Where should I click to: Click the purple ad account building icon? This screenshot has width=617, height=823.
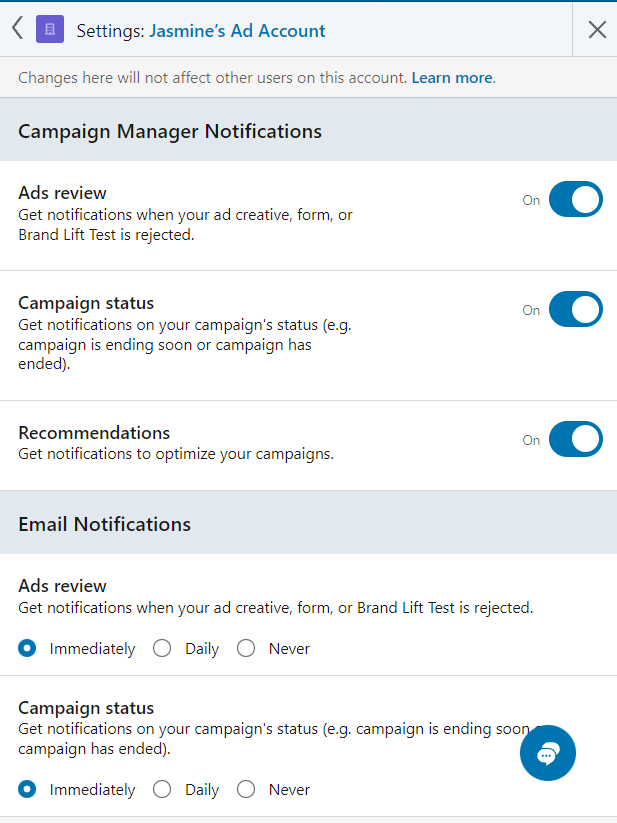(x=50, y=29)
